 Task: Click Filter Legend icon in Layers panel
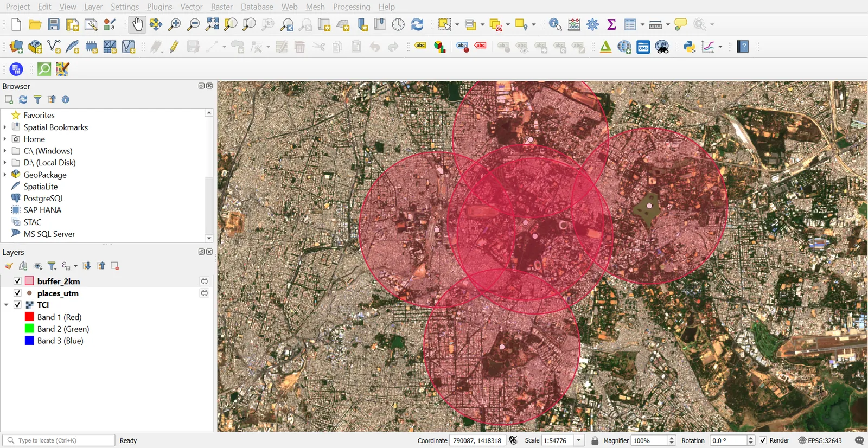(52, 266)
